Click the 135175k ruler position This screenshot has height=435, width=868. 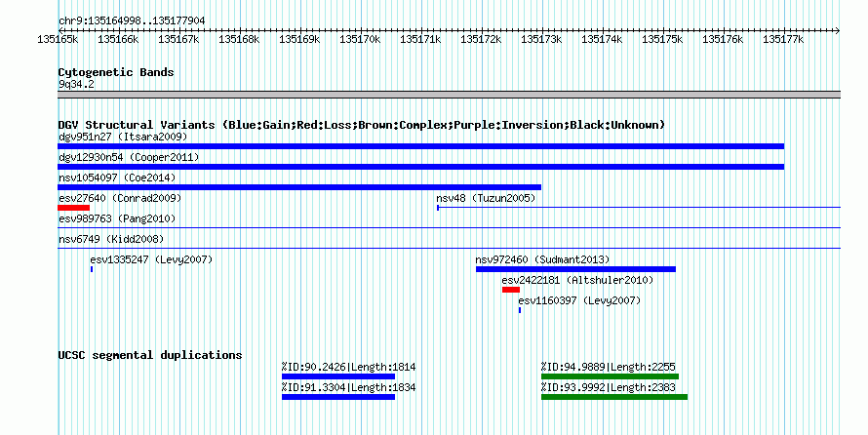(x=662, y=39)
